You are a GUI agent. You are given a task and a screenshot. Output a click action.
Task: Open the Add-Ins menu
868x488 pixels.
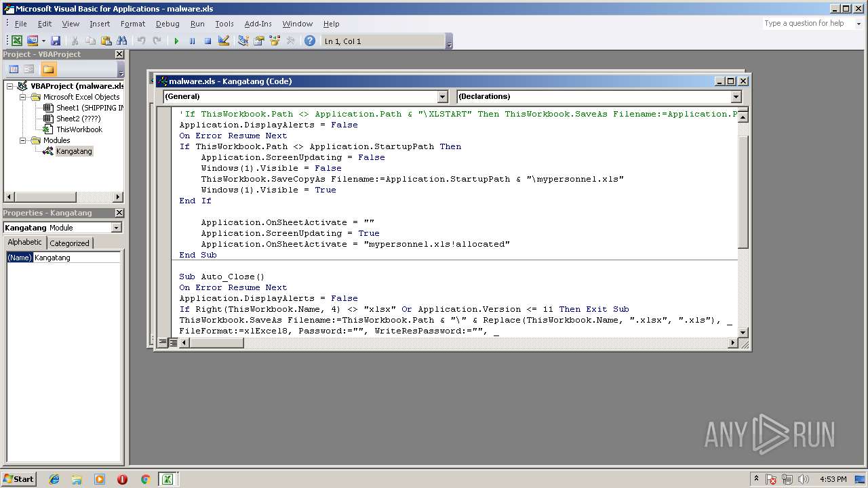pos(258,24)
